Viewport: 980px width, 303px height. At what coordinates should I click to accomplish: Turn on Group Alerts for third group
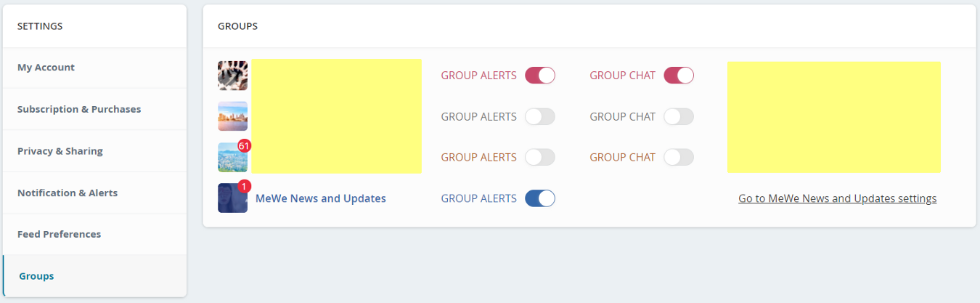click(540, 157)
